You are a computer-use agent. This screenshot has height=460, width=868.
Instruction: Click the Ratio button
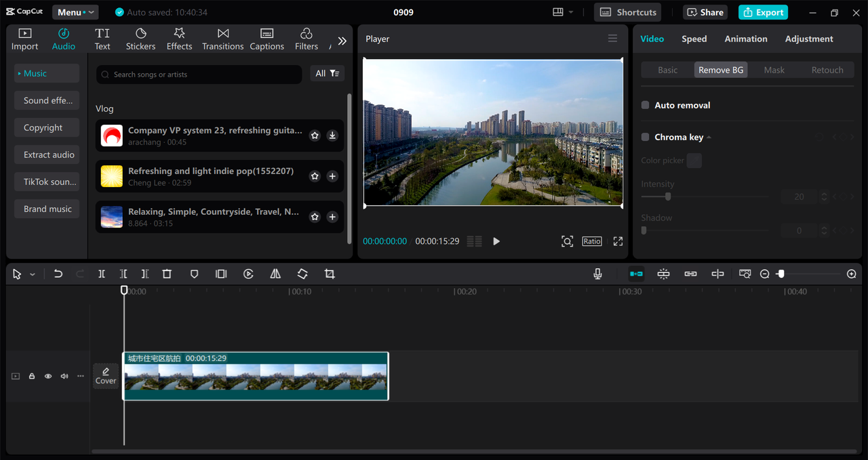591,241
